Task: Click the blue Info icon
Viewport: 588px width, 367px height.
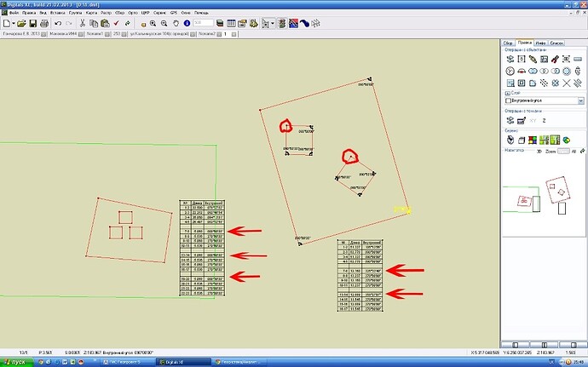Action: [x=187, y=23]
